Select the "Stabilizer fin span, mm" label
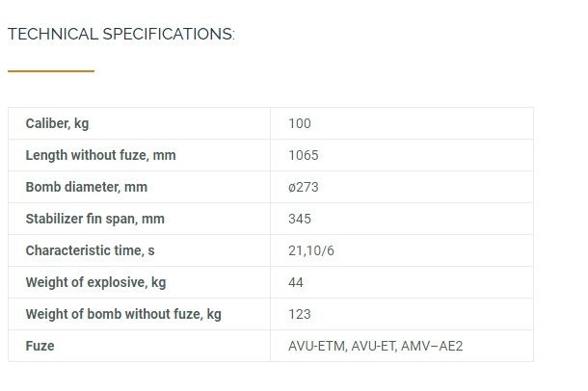The image size is (588, 391). [94, 219]
